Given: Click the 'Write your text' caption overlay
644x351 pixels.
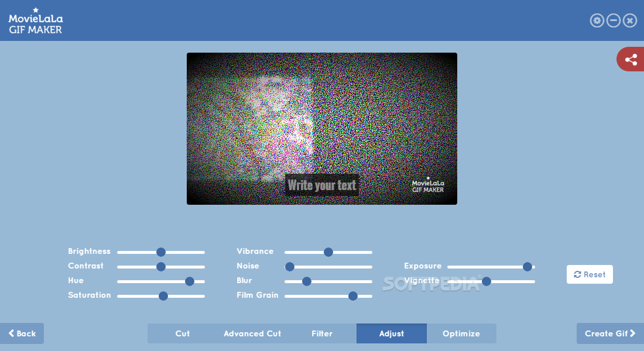Looking at the screenshot, I should [x=321, y=185].
